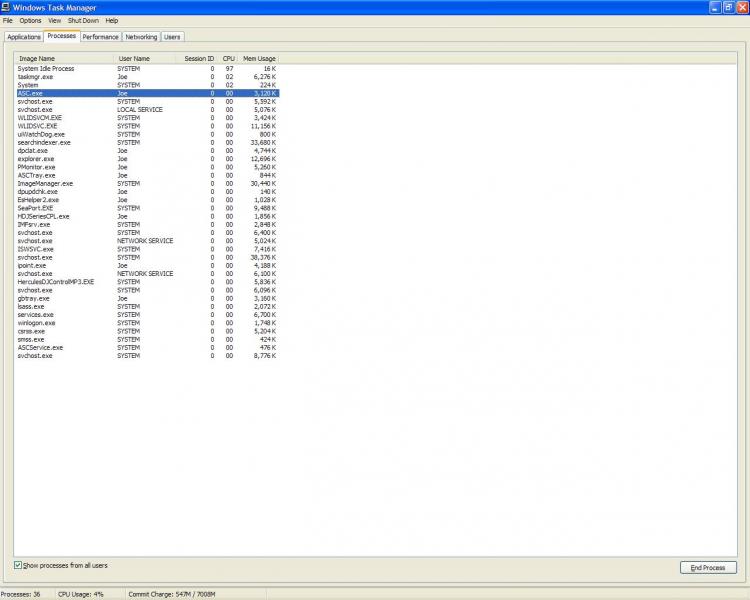Select the dpclat.exe process
The width and height of the screenshot is (750, 600).
(x=147, y=151)
